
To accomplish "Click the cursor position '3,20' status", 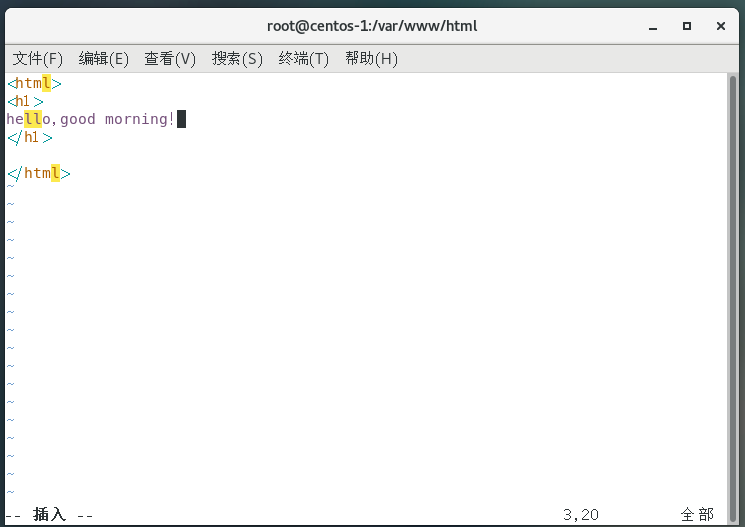I will (581, 515).
